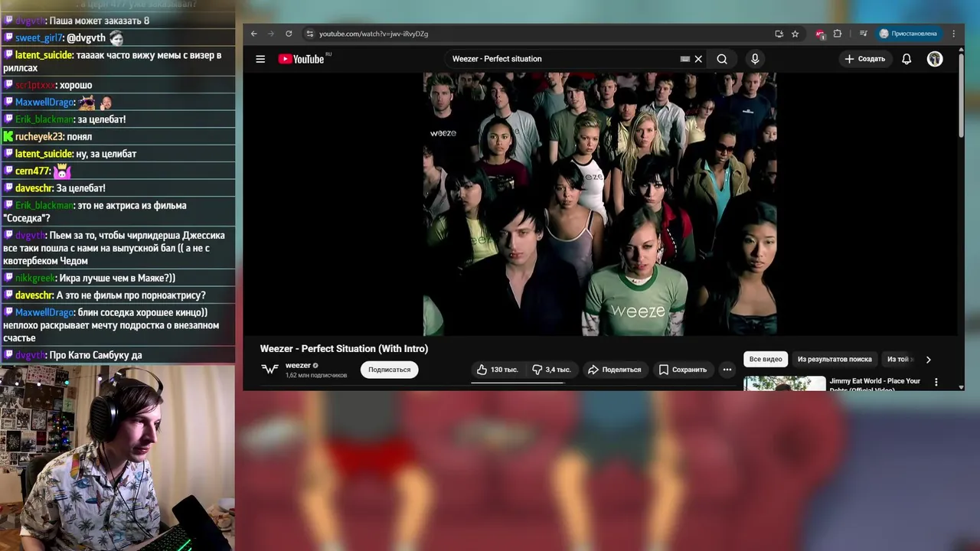
Task: Open more actions three-dot button under video
Action: (727, 370)
